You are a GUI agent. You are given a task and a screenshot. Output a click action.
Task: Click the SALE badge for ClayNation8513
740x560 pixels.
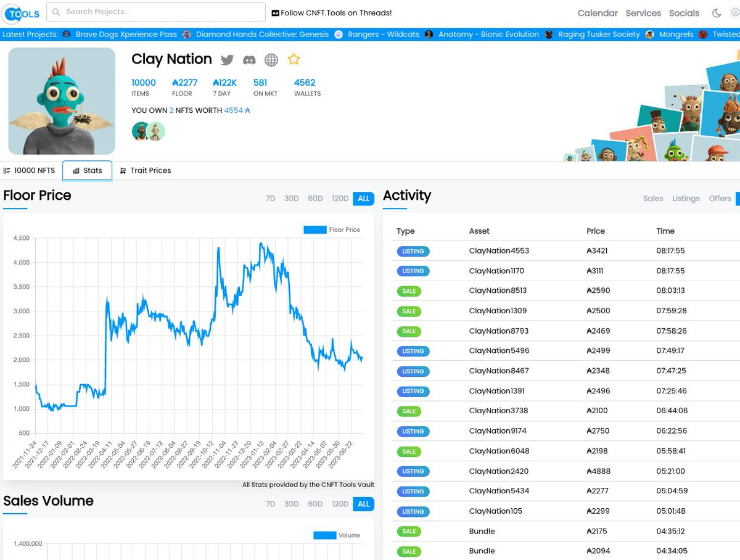coord(409,291)
